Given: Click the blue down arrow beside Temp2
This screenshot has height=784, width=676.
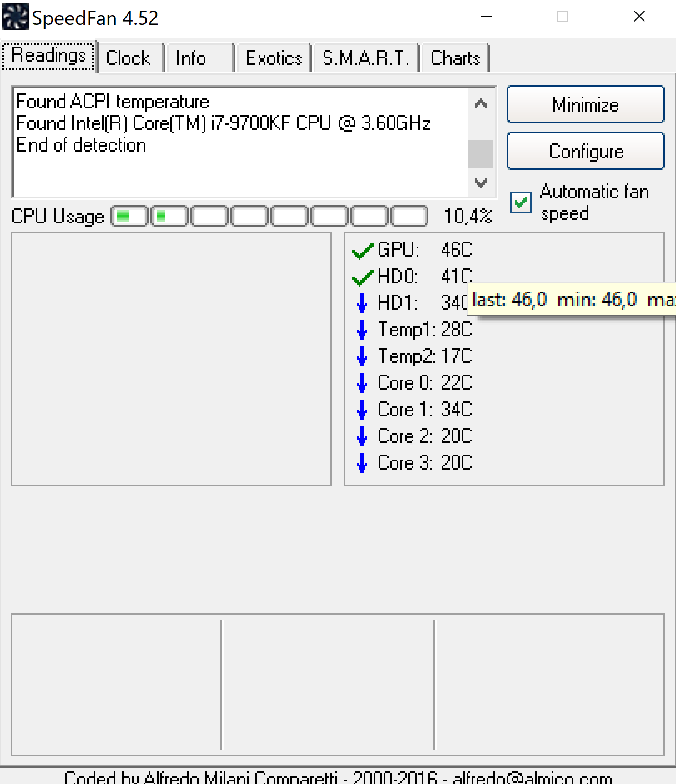Looking at the screenshot, I should [362, 356].
